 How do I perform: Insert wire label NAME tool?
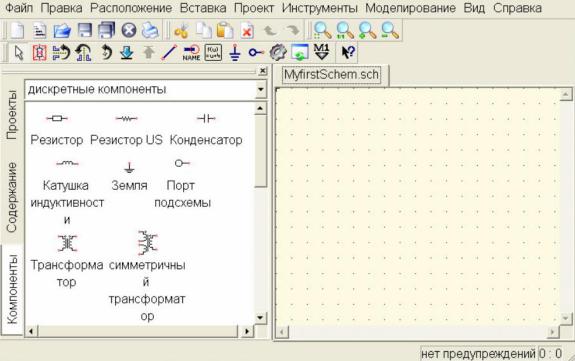tap(191, 53)
